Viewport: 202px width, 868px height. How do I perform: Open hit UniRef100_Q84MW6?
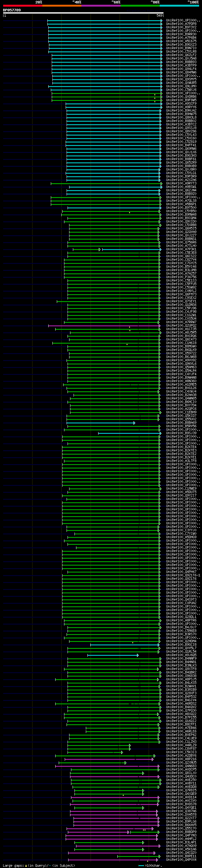click(x=181, y=73)
